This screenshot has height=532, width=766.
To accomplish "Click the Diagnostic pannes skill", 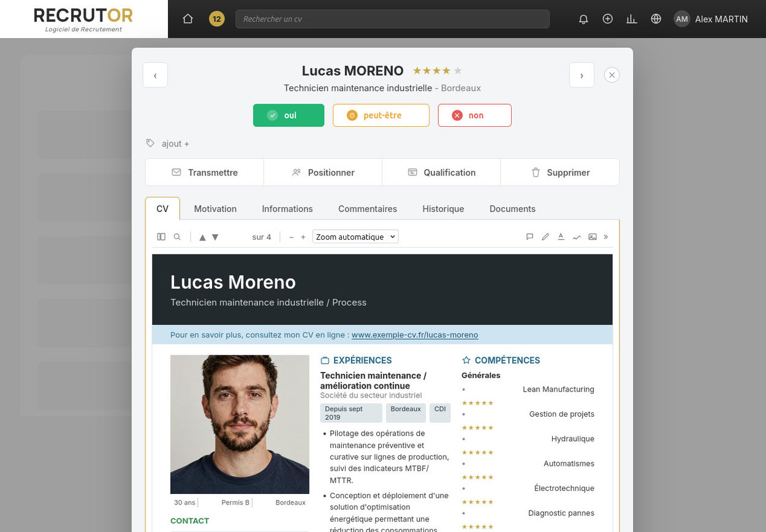I will point(561,513).
